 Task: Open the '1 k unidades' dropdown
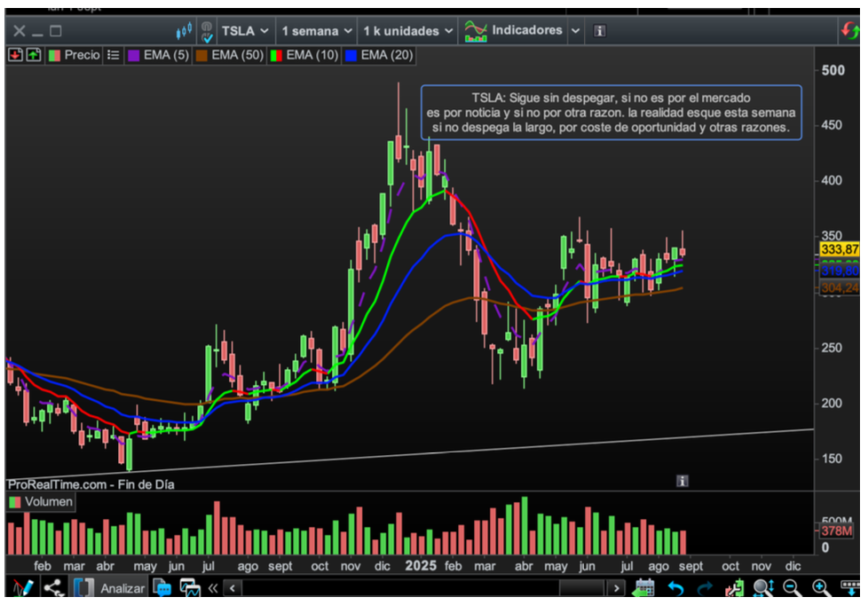coord(407,31)
